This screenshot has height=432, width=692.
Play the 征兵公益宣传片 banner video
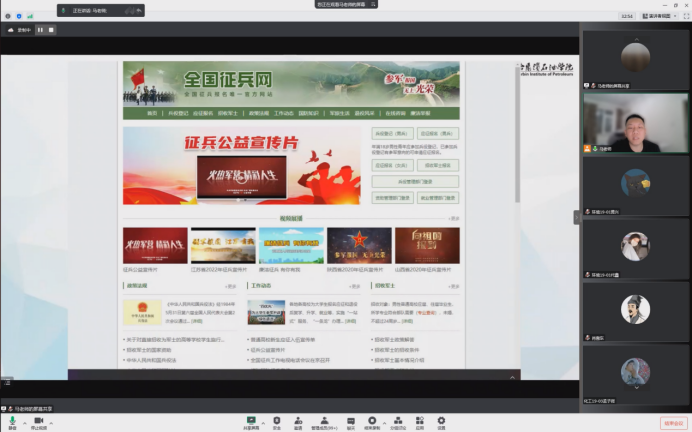click(241, 177)
